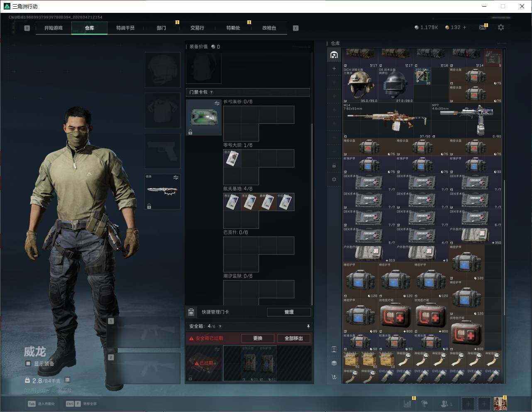Select the main warehouse storage icon

coord(334,55)
